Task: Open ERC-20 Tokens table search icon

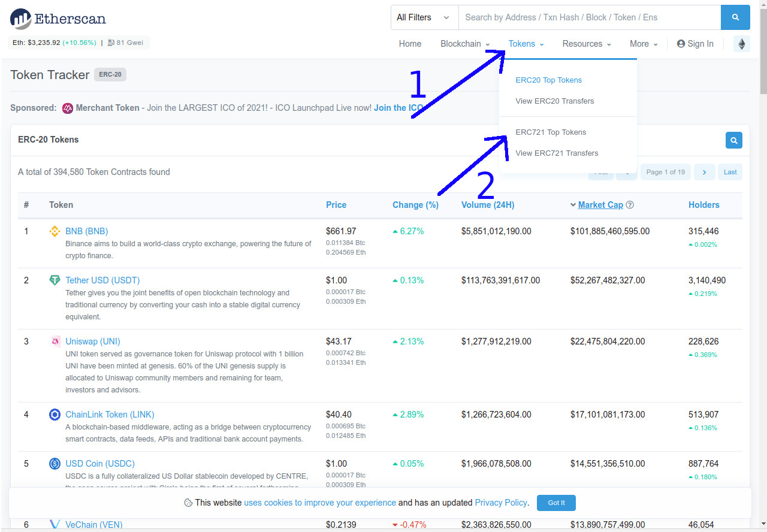Action: [734, 140]
